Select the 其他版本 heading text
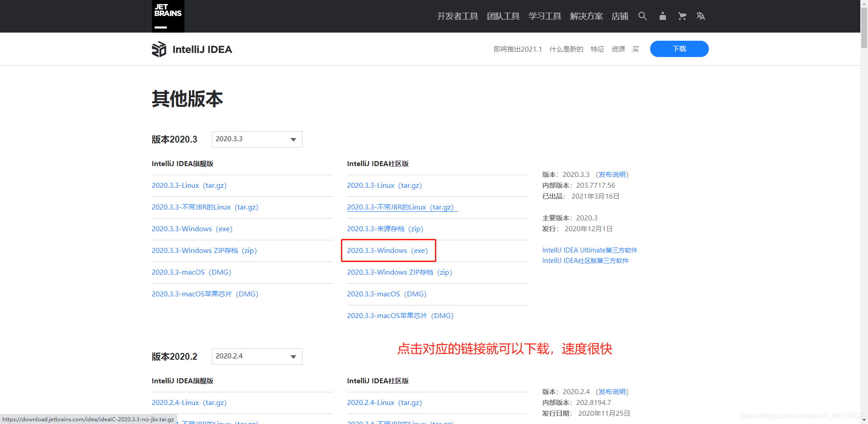This screenshot has width=868, height=424. coord(187,99)
